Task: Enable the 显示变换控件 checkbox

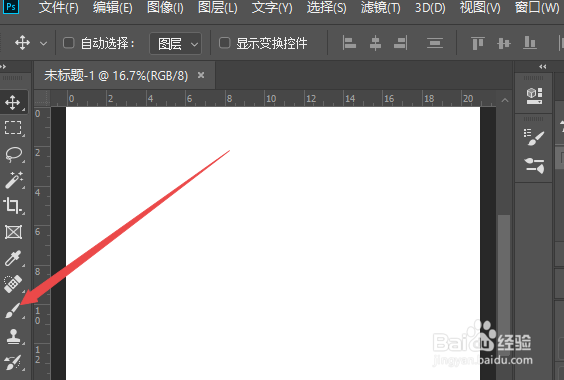Action: coord(224,43)
